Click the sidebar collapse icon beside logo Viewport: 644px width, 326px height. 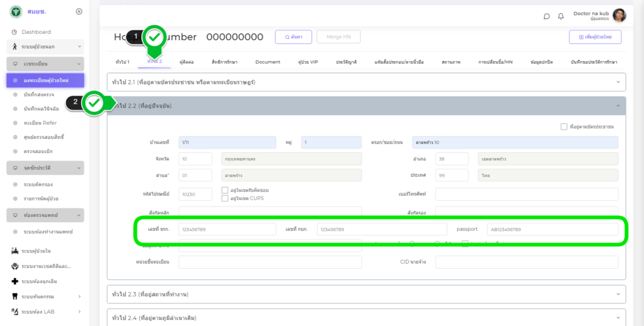pyautogui.click(x=79, y=11)
